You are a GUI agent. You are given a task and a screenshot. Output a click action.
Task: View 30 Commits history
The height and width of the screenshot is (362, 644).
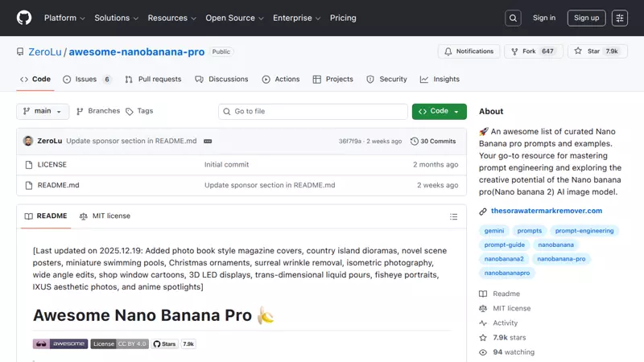[x=433, y=142]
